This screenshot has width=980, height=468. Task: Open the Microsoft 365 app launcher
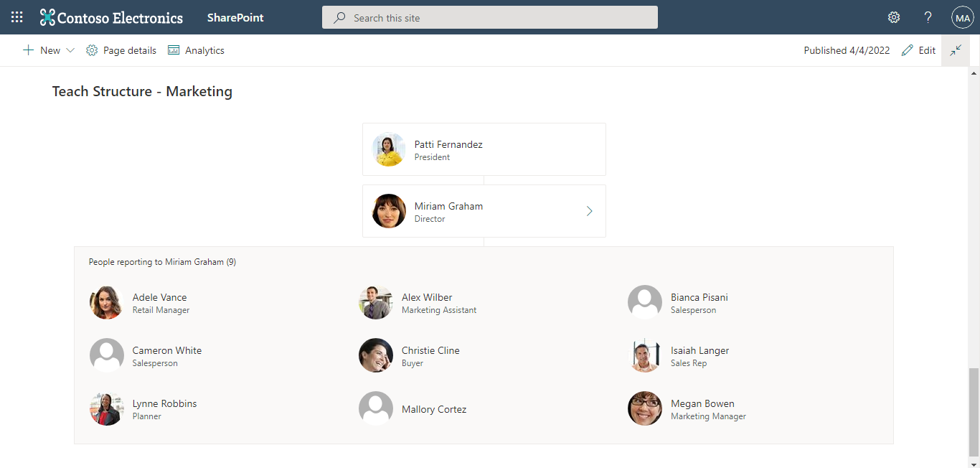[16, 17]
